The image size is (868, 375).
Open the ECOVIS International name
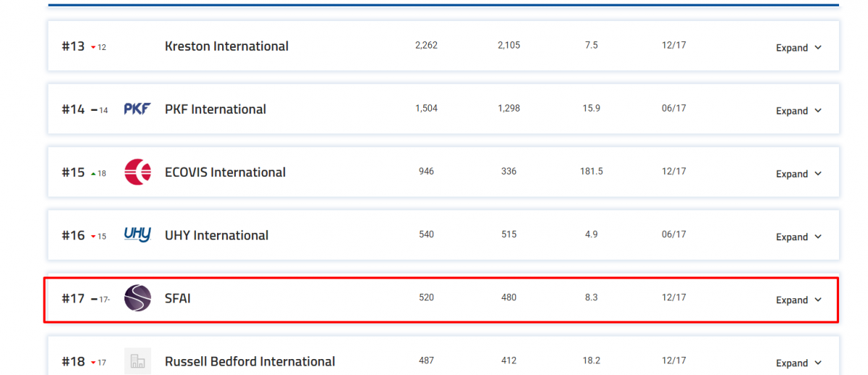(226, 172)
